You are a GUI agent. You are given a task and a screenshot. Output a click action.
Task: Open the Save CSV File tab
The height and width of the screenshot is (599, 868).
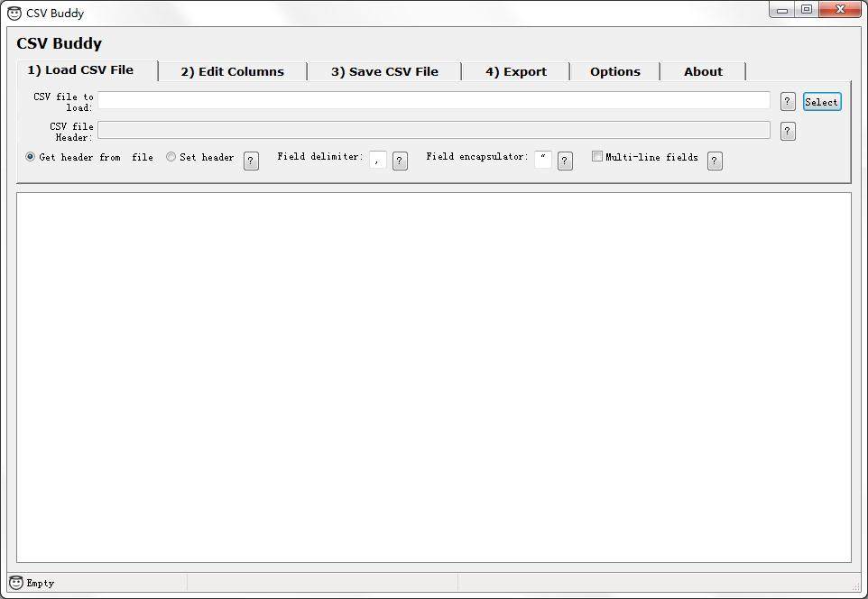point(383,71)
